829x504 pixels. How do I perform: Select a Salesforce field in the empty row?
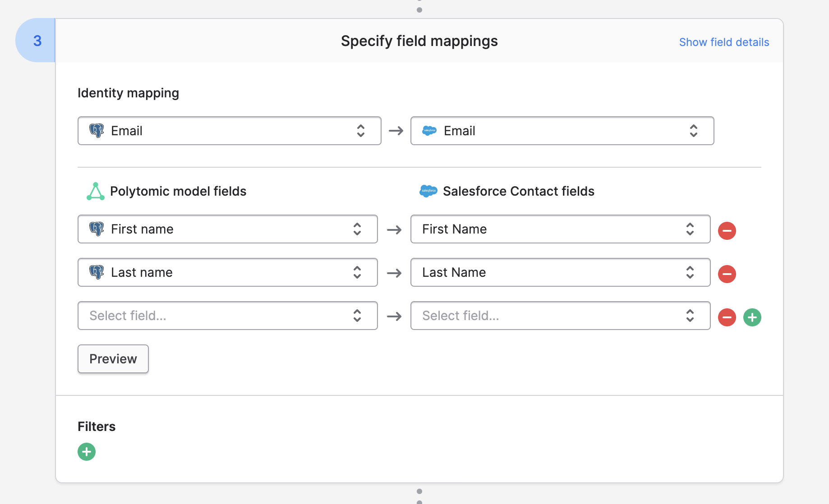560,316
